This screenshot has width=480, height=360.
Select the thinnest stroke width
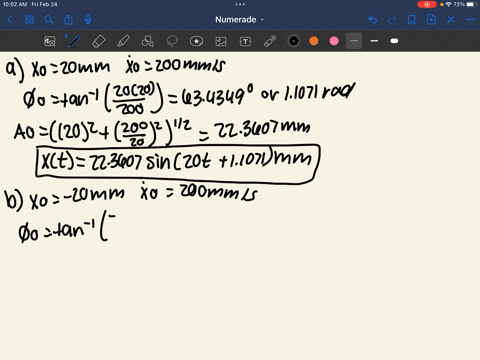[x=354, y=41]
